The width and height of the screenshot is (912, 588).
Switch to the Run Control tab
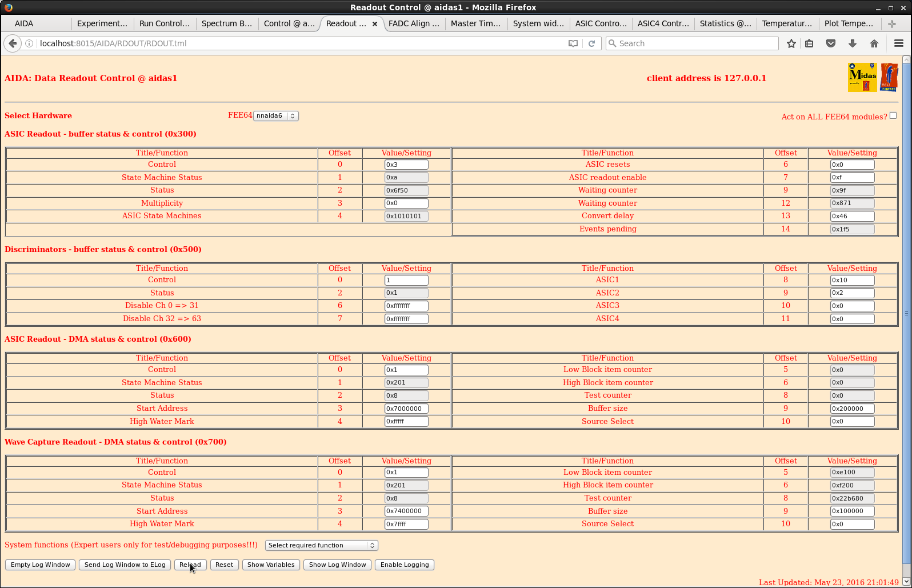(x=165, y=23)
